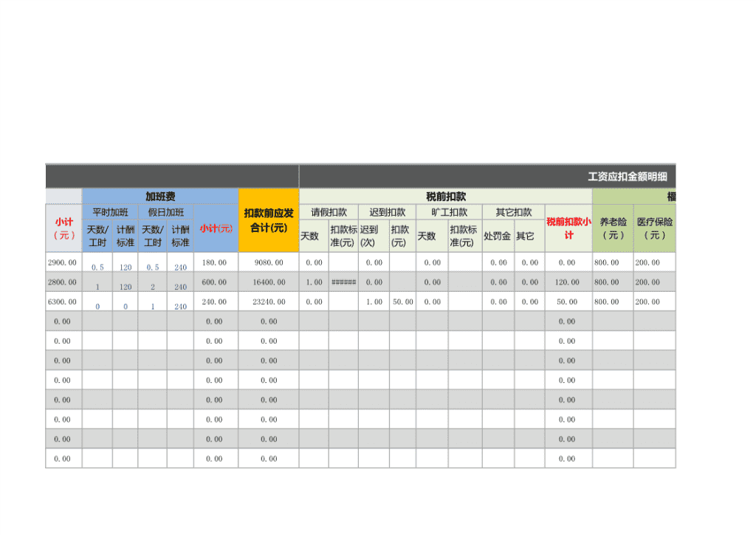Click 1.00 leave days in 16400.00 row
The image size is (756, 535).
314,282
